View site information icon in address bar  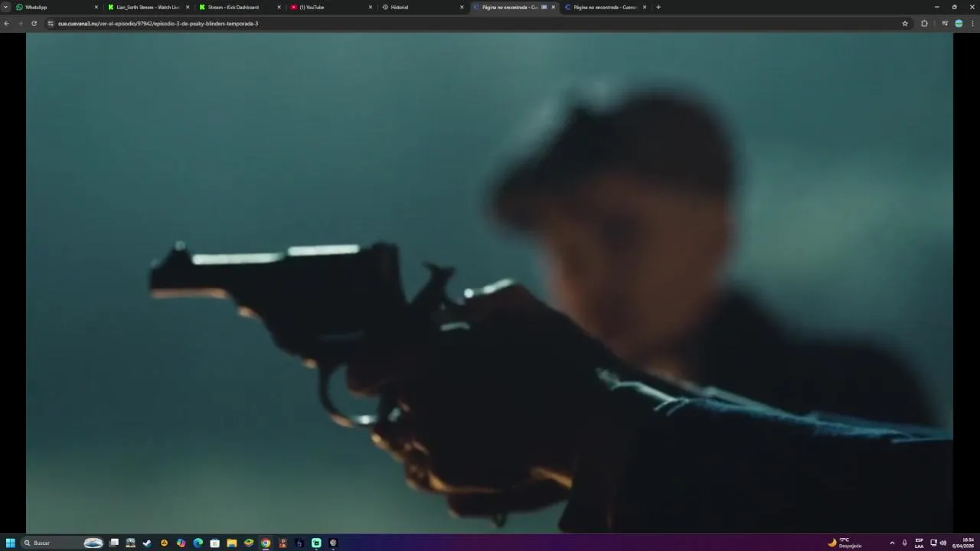pos(51,24)
